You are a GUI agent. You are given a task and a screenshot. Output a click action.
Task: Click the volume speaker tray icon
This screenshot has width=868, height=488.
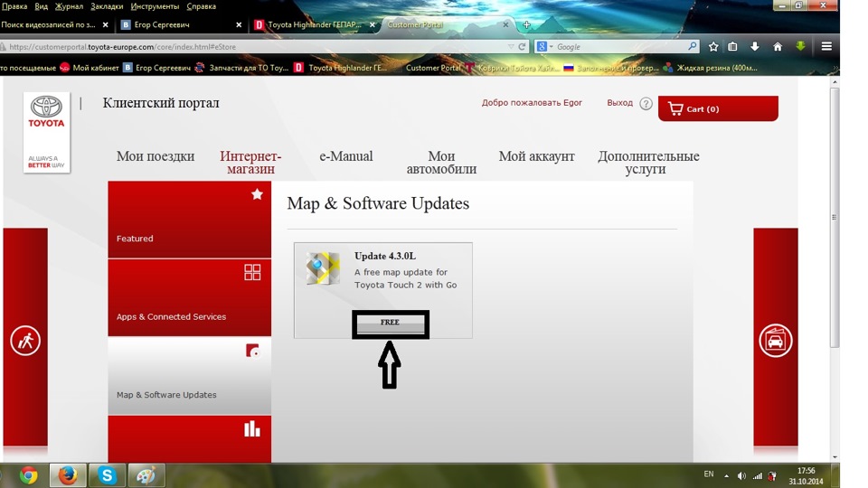(741, 476)
